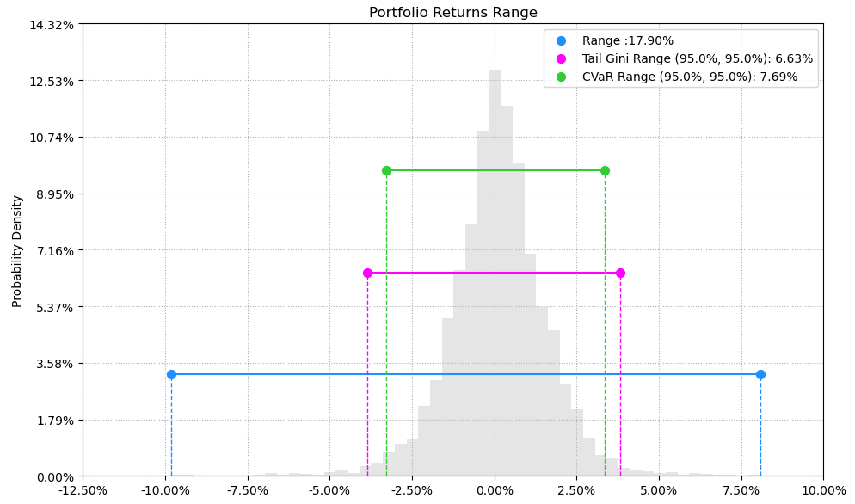855x504 pixels.
Task: Click the 'Probability Density' y-axis label
Action: [x=17, y=250]
